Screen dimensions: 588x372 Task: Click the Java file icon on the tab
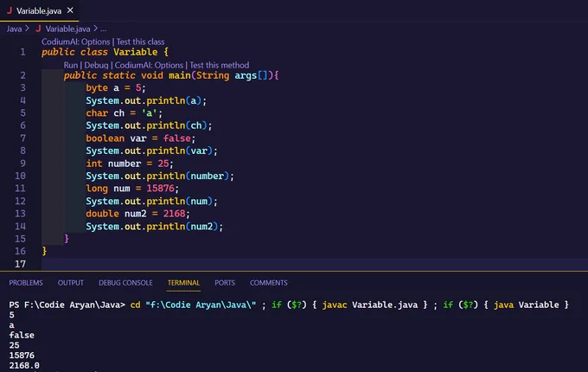[10, 10]
